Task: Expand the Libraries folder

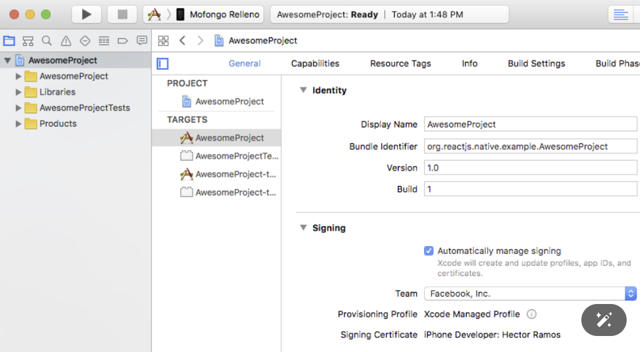Action: pos(18,92)
